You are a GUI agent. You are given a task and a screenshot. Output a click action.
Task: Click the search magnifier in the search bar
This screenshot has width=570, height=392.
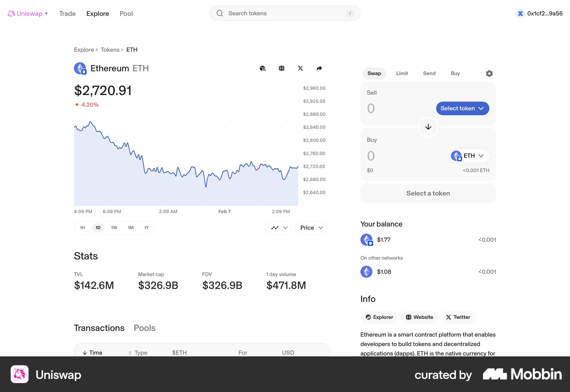(x=219, y=13)
